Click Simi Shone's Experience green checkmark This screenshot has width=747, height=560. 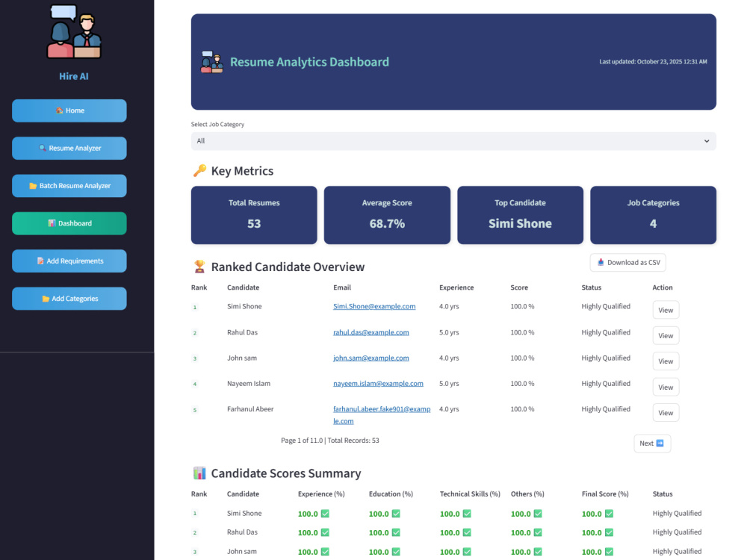click(325, 514)
